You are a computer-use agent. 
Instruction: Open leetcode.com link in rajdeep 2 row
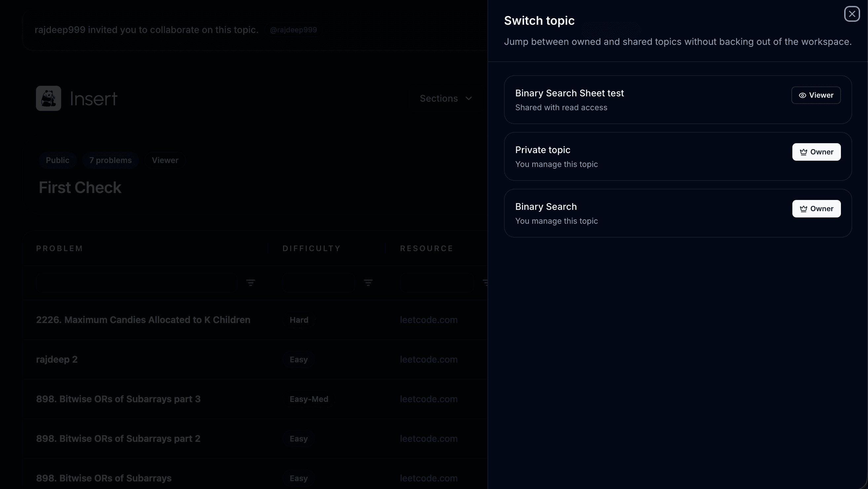pyautogui.click(x=429, y=359)
